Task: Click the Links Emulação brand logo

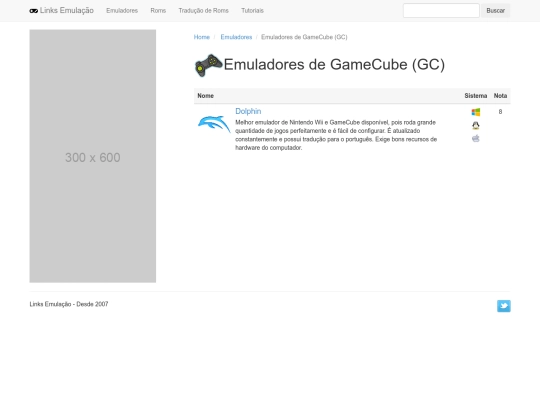Action: coord(62,11)
